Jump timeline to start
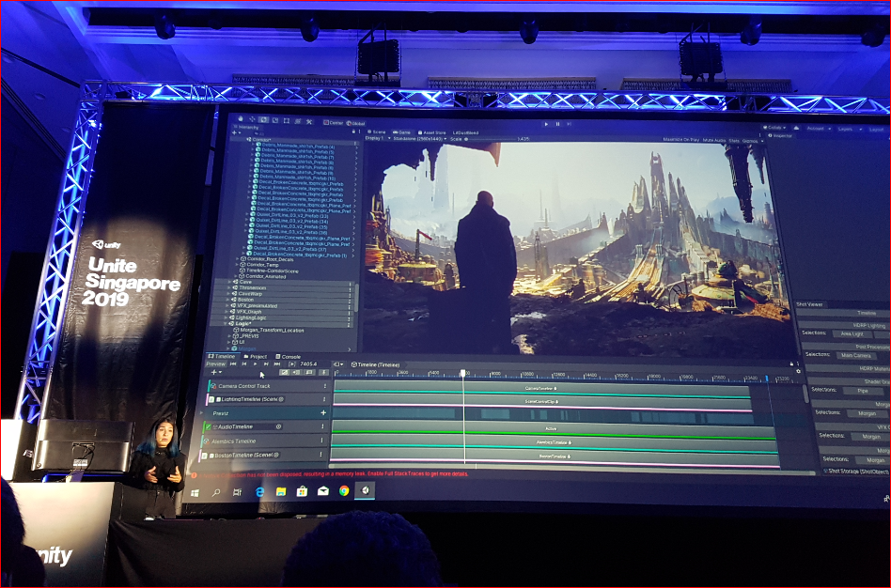 pyautogui.click(x=233, y=364)
